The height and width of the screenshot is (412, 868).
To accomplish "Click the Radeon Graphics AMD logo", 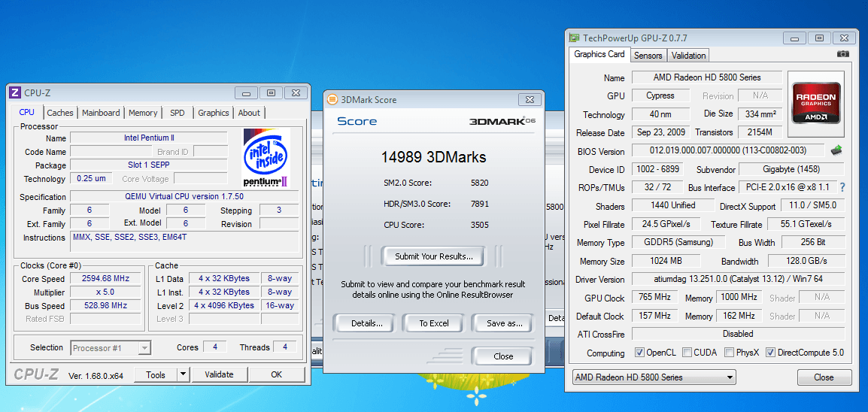I will click(x=816, y=104).
